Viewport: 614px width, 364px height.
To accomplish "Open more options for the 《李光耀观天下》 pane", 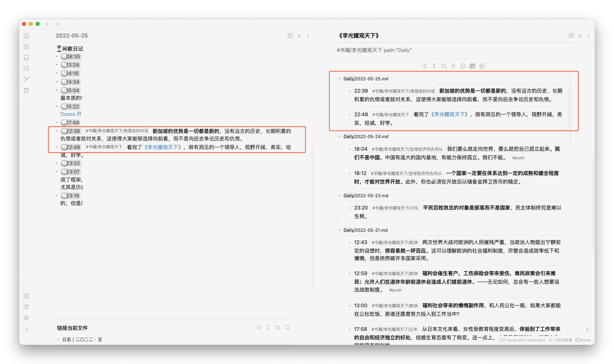I will point(589,36).
